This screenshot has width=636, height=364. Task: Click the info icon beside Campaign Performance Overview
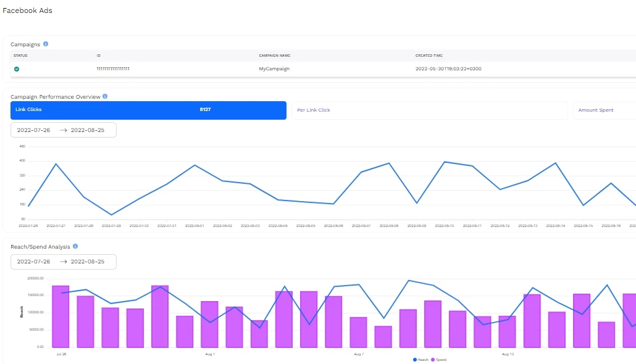105,96
